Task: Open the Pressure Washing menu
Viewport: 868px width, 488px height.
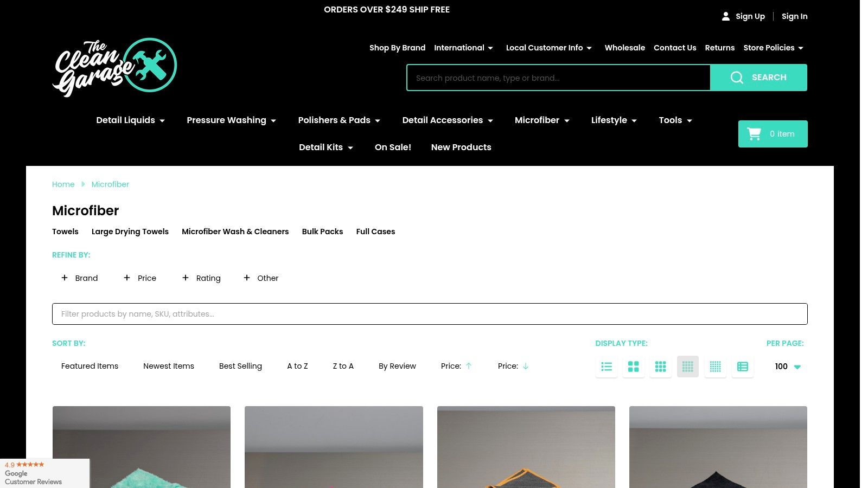Action: [x=232, y=120]
